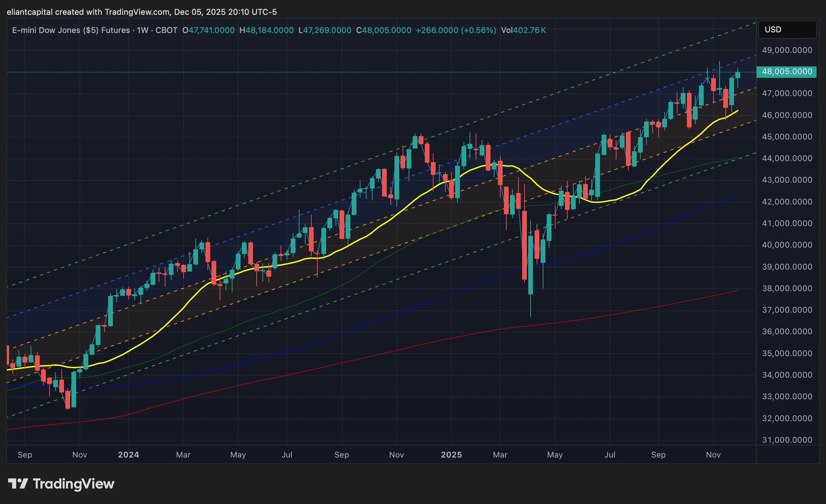Click the Vol 402.76 K readout

[523, 30]
